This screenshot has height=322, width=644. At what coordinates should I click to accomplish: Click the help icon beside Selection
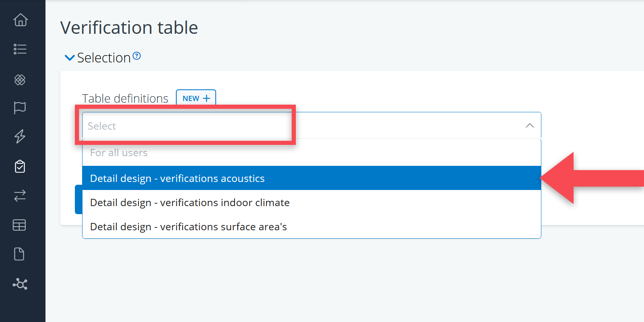click(137, 56)
